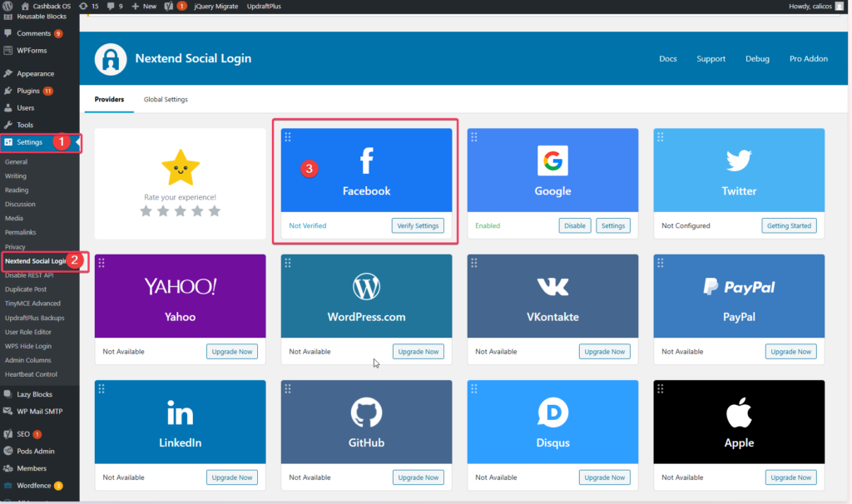
Task: Click the Yoast SEO icon in admin bar
Action: click(168, 6)
